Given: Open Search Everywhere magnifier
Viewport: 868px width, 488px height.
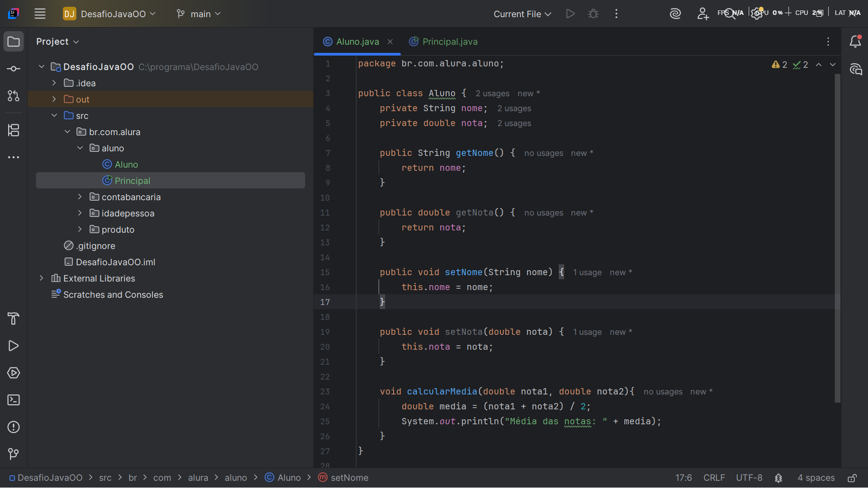Looking at the screenshot, I should (730, 14).
